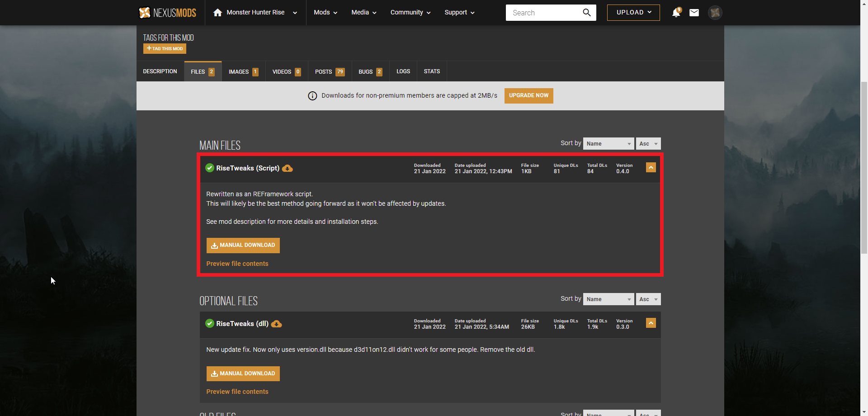868x416 pixels.
Task: Collapse the RiseTweaks (dll) file entry
Action: [651, 323]
